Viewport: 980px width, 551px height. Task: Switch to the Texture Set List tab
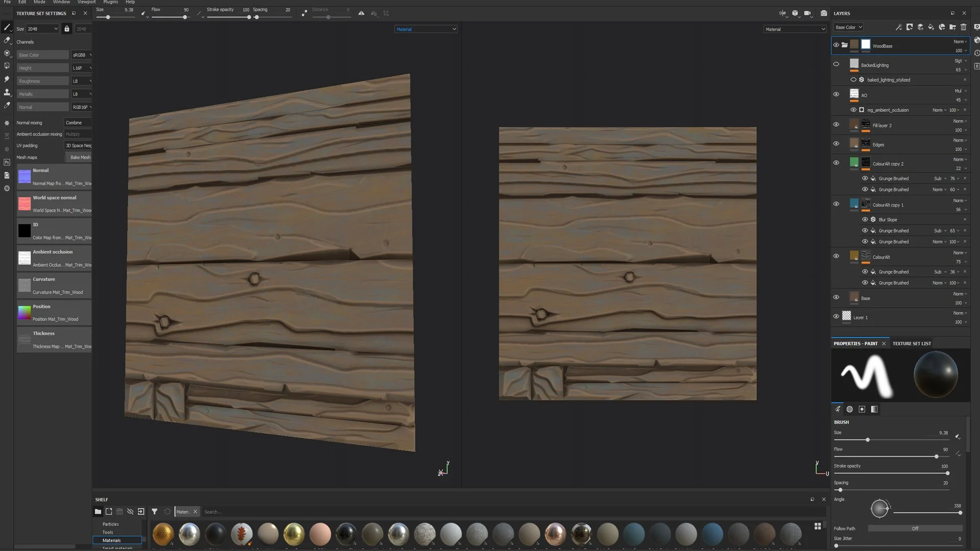click(x=912, y=343)
